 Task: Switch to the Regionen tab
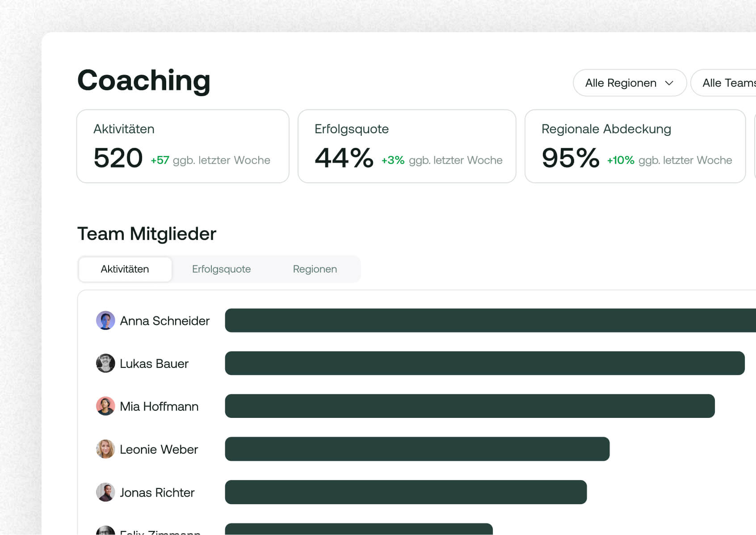click(x=315, y=269)
